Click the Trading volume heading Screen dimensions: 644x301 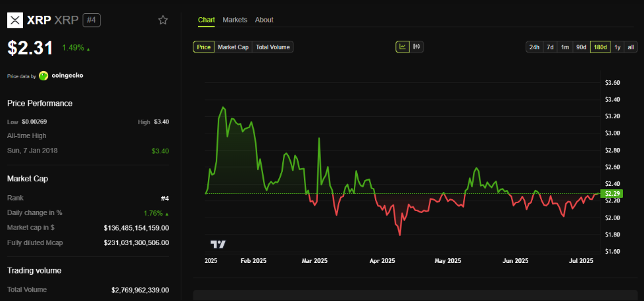click(x=34, y=271)
